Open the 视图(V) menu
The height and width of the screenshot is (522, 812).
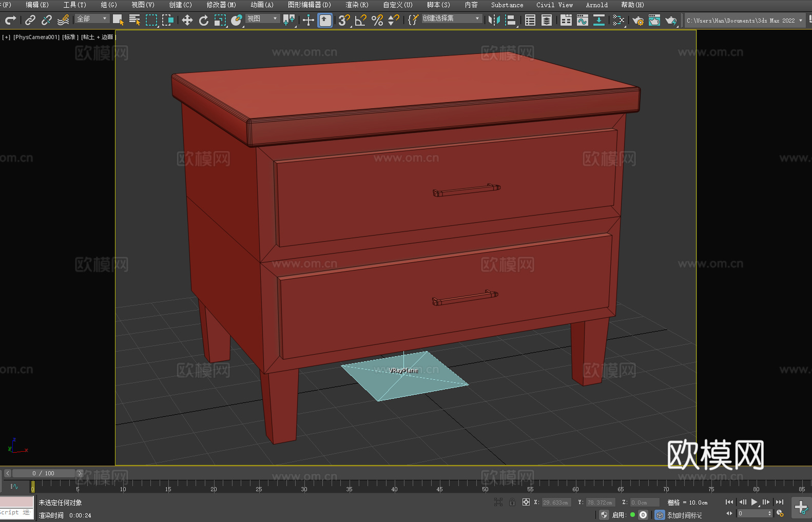[x=143, y=5]
